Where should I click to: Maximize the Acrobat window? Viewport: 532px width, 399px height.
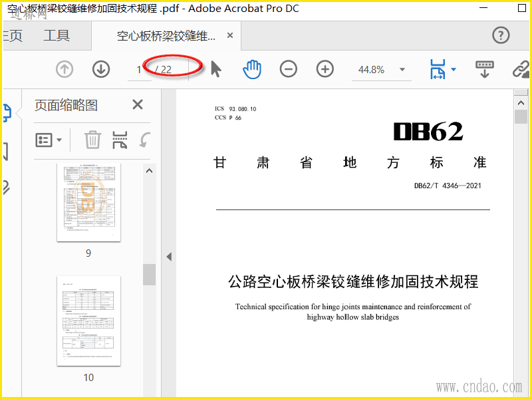(522, 8)
